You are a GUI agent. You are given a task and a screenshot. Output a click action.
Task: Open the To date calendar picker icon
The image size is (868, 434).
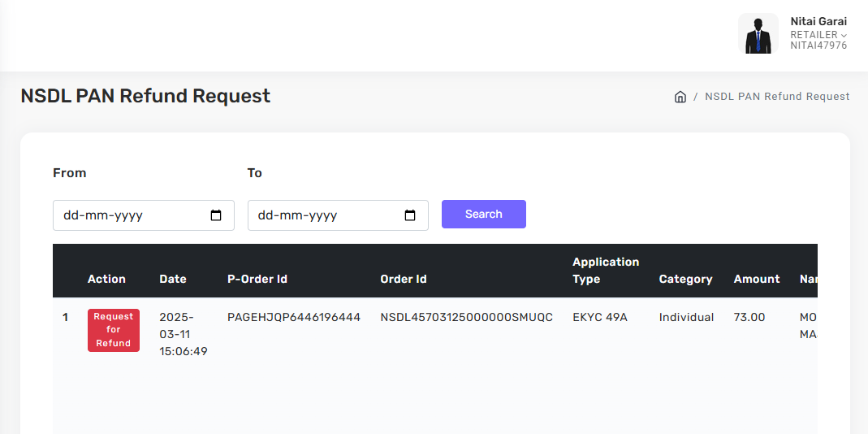pyautogui.click(x=410, y=215)
